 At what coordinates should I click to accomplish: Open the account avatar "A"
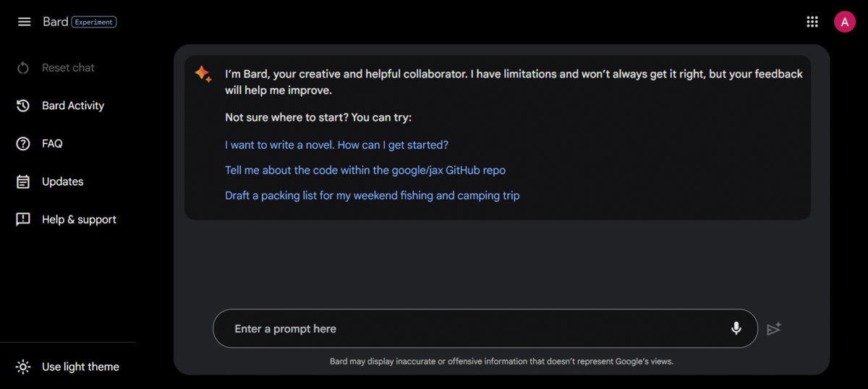point(844,22)
